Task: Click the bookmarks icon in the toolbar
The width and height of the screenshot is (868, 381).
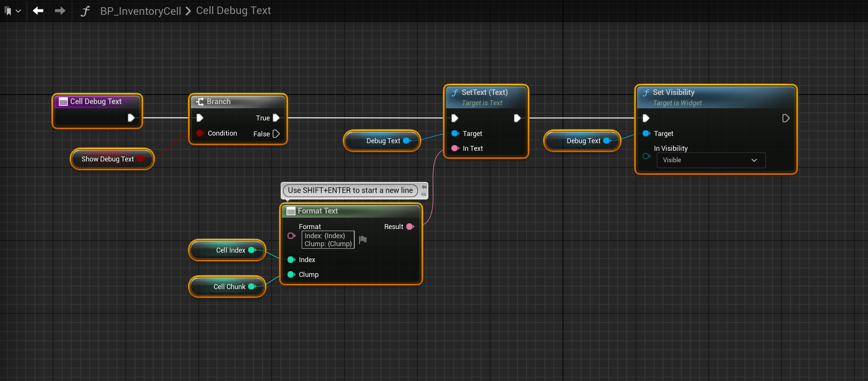Action: (8, 11)
